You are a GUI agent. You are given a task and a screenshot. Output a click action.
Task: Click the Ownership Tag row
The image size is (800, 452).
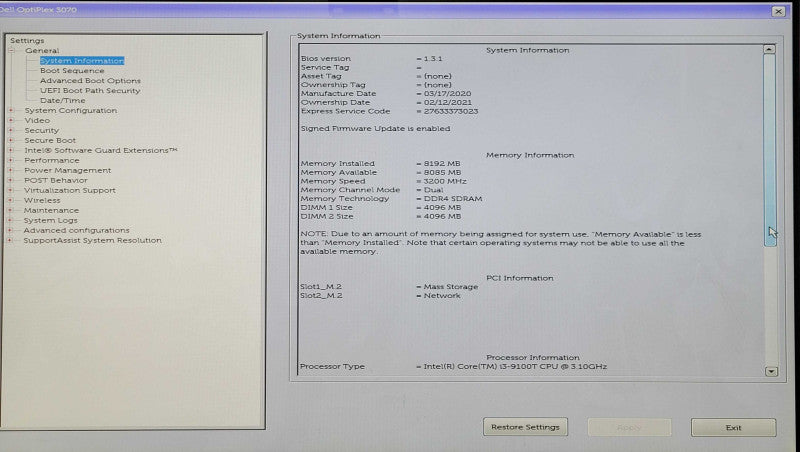[x=376, y=85]
